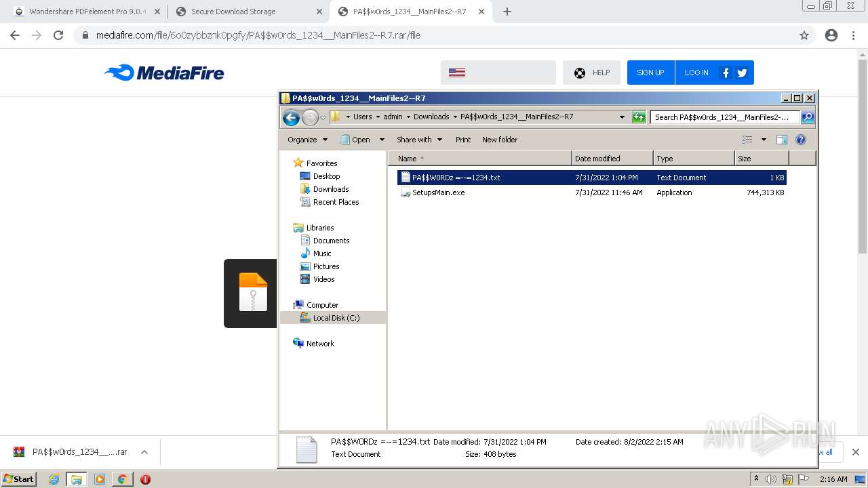Click the Explorer search magnifier icon
The width and height of the screenshot is (868, 488).
pyautogui.click(x=808, y=117)
